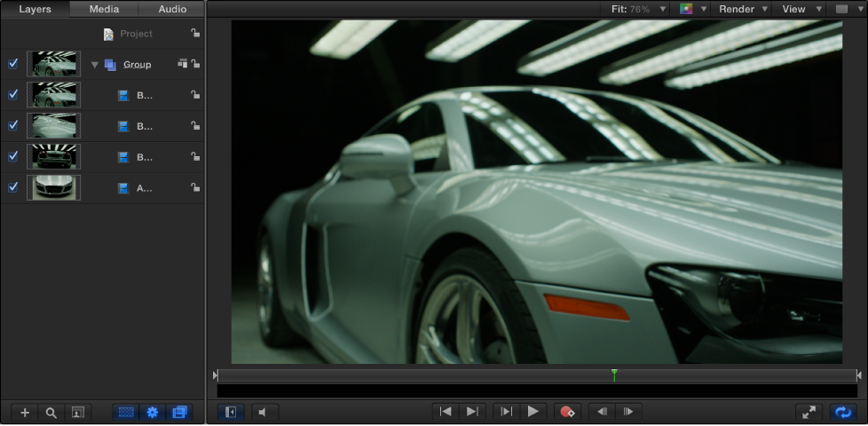Viewport: 868px width, 426px height.
Task: Step to next frame
Action: click(x=628, y=412)
